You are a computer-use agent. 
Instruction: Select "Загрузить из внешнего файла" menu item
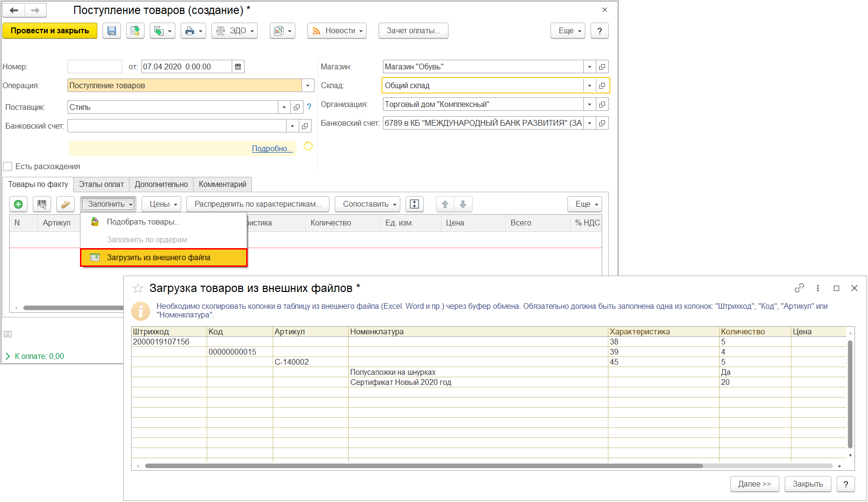tap(158, 258)
